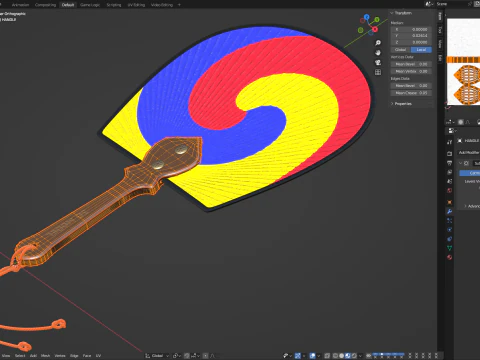Open the properties editor type dropdown
The image size is (480, 360).
click(x=452, y=130)
